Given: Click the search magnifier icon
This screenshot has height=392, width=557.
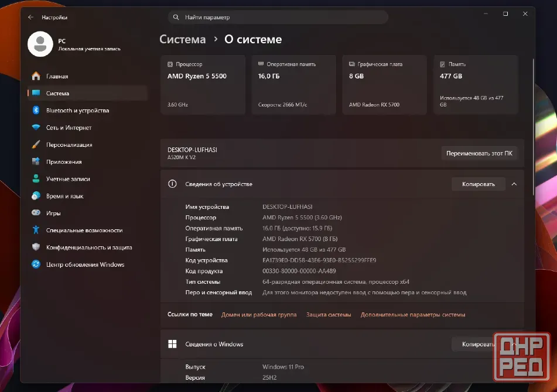Looking at the screenshot, I should pos(176,17).
